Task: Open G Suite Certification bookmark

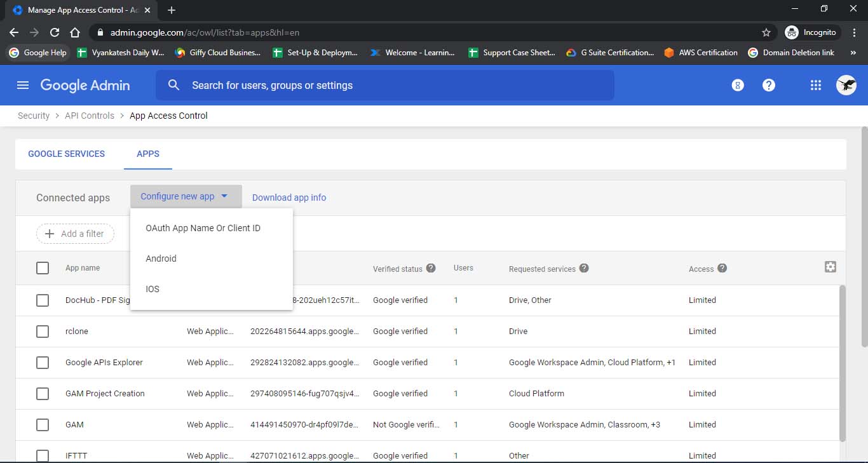Action: (610, 53)
